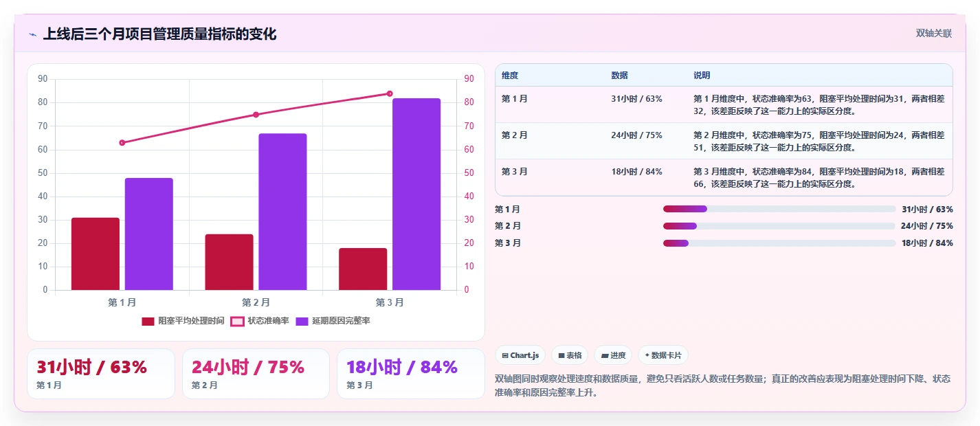Click the line point above 第 3 月
Image resolution: width=980 pixels, height=426 pixels.
[390, 93]
